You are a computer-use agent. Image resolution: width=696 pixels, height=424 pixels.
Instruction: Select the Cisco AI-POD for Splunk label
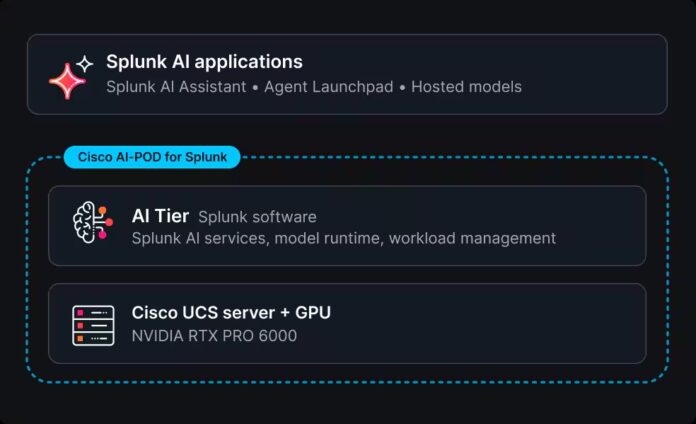(152, 157)
